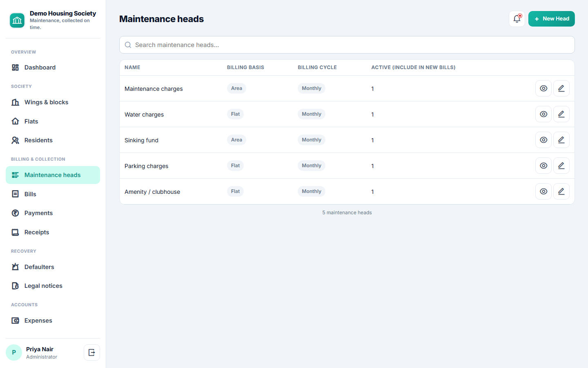Edit the Water charges head

click(x=561, y=114)
